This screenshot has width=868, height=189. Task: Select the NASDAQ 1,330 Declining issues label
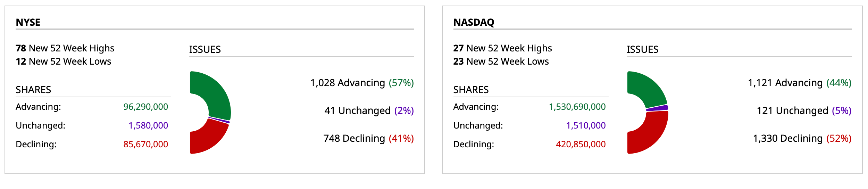(802, 139)
